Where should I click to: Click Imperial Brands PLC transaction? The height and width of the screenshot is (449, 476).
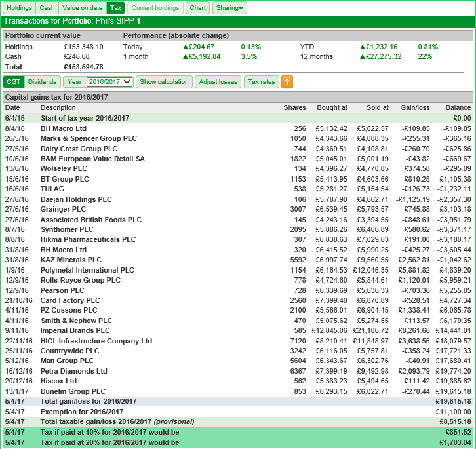238,330
